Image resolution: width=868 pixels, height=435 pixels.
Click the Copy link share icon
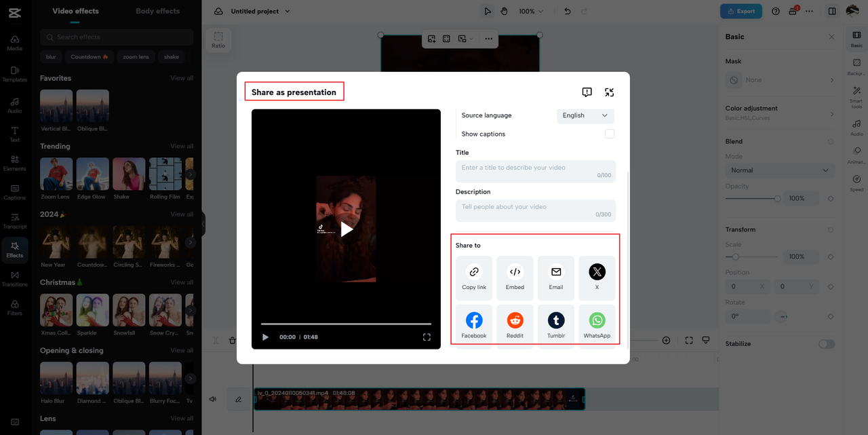(474, 272)
